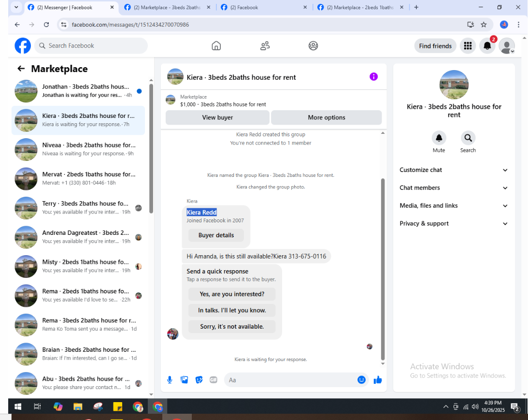Viewport: 528px width, 420px height.
Task: Send the 'In talks. I'll let you know.' response
Action: pos(232,310)
